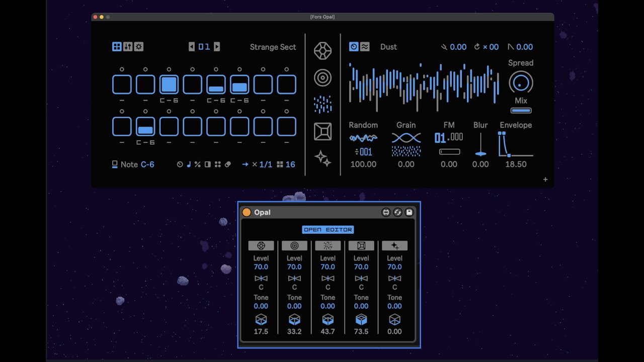
Task: Click the OPEN EDITOR button
Action: coord(328,230)
